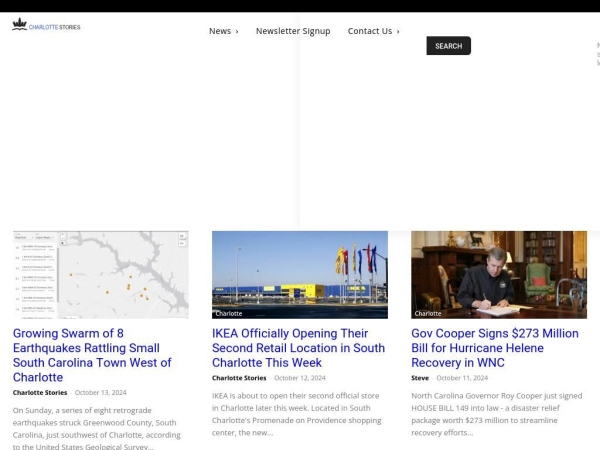The image size is (600, 450).
Task: Click the IKEA excerpt about second official store
Action: 297,414
